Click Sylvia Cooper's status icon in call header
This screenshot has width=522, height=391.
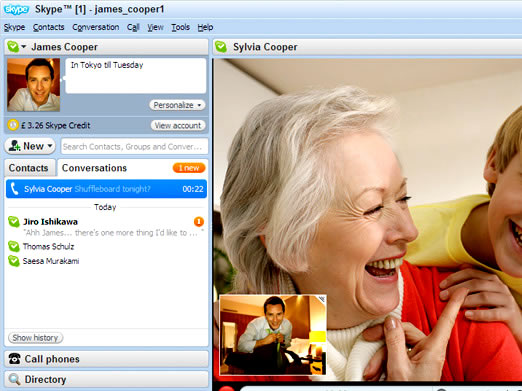(221, 47)
